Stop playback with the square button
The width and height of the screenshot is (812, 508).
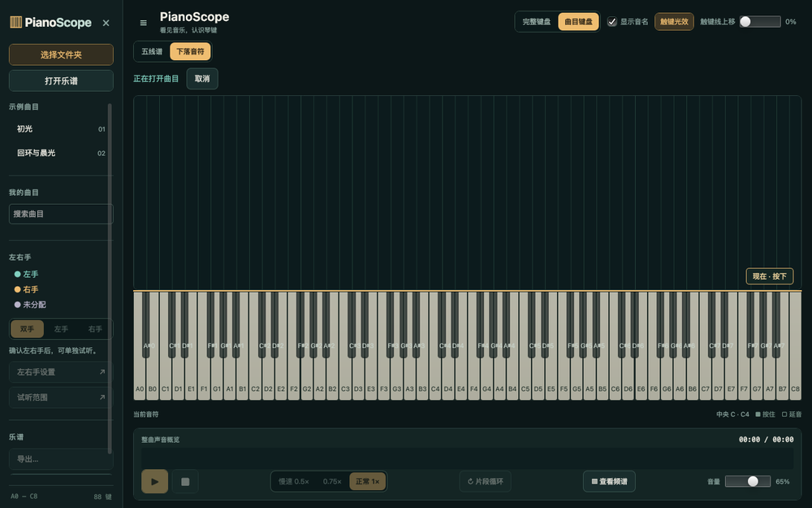(x=185, y=481)
